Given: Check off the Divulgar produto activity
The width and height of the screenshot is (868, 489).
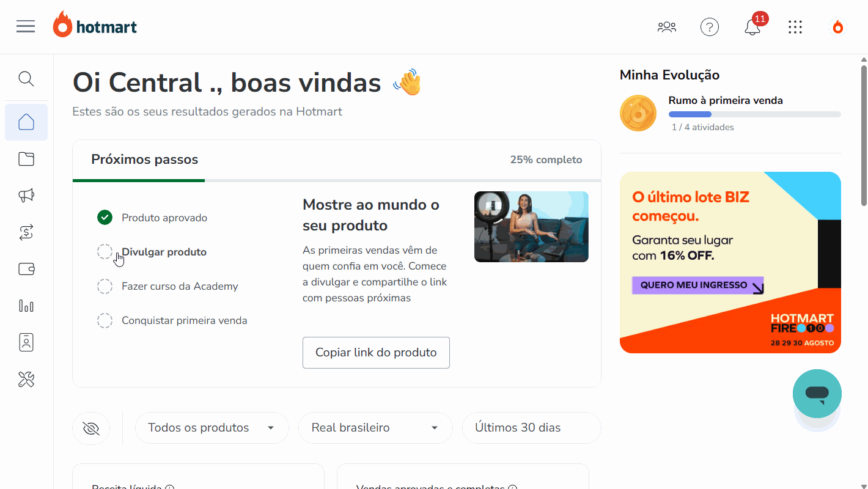Looking at the screenshot, I should point(105,251).
